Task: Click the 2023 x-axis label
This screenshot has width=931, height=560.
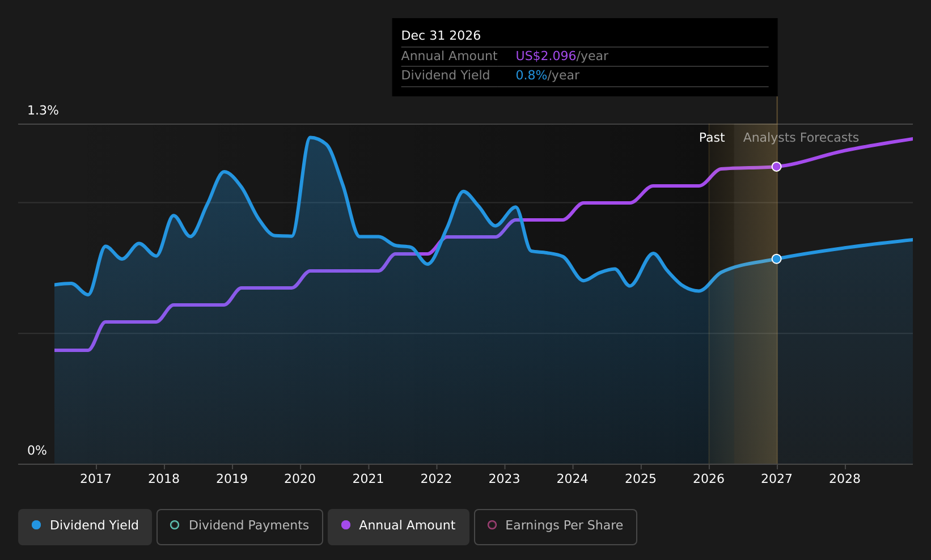Action: (504, 479)
